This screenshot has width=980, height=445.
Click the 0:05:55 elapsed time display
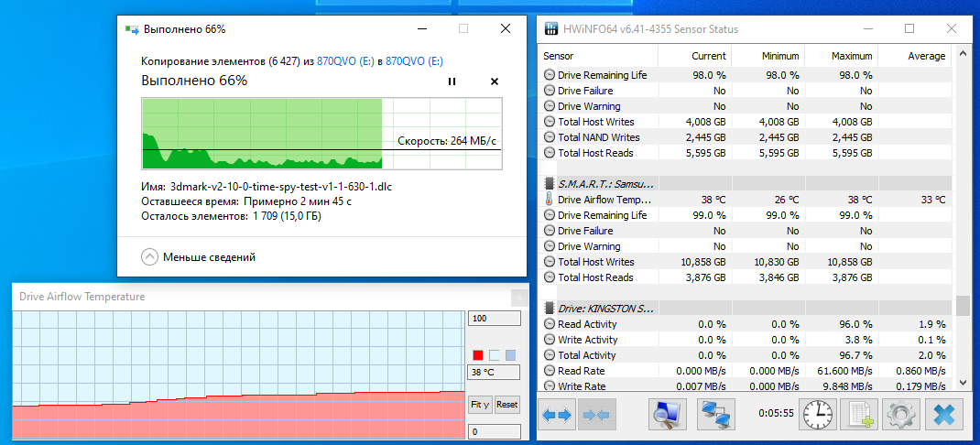776,413
